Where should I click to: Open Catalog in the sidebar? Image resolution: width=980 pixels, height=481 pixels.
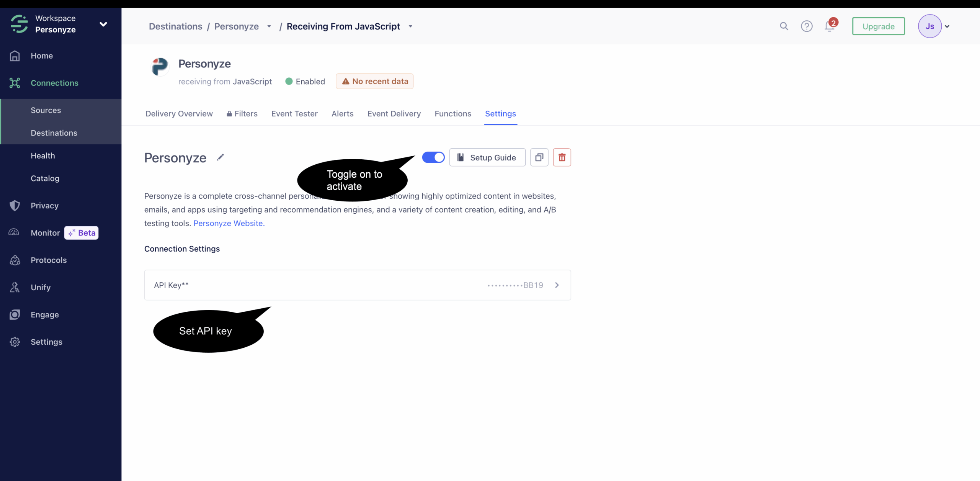click(x=45, y=178)
